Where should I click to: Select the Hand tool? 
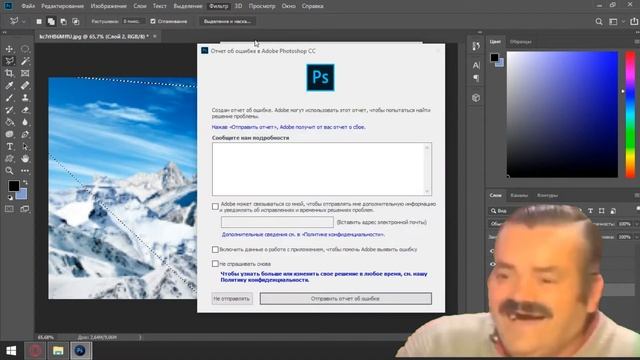pyautogui.click(x=25, y=158)
